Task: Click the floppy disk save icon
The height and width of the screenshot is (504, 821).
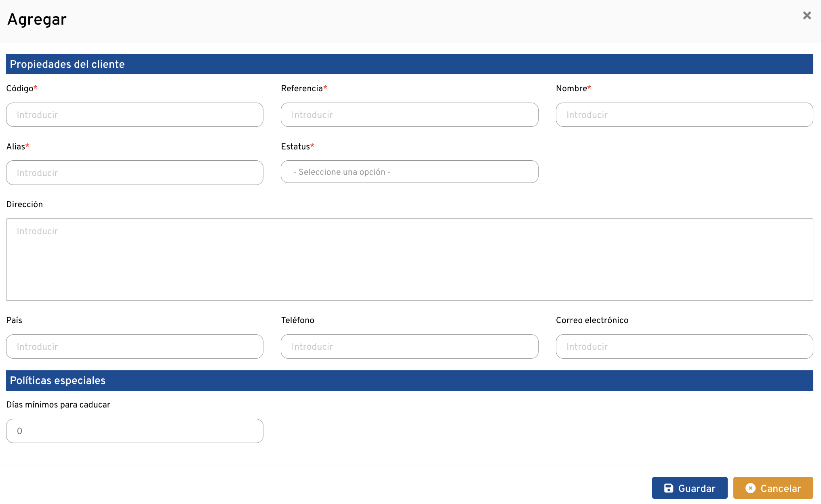Action: coord(669,488)
